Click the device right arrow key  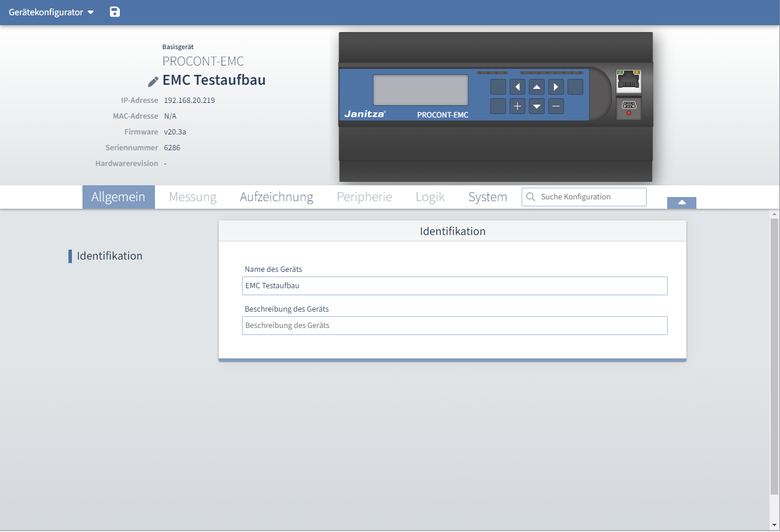tap(556, 87)
